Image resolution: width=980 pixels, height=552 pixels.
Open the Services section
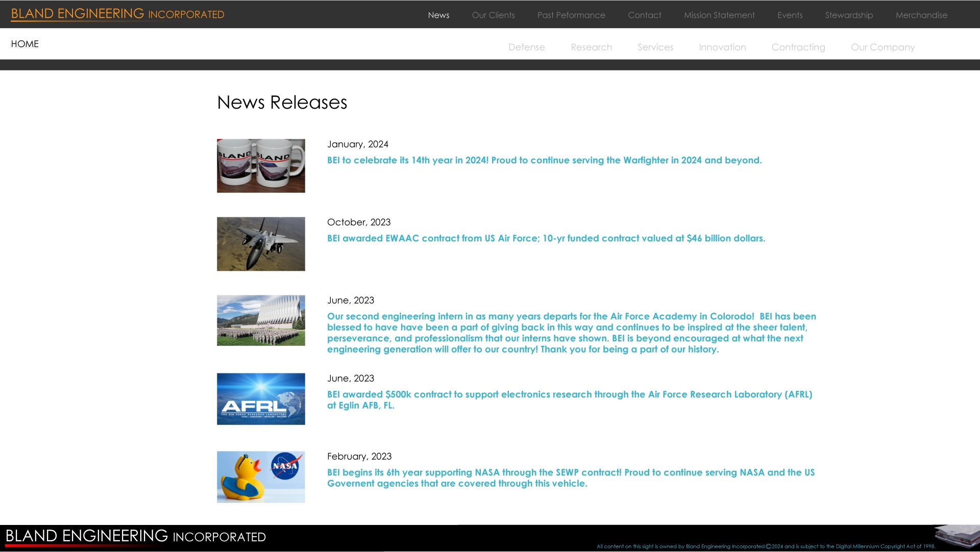click(x=655, y=47)
